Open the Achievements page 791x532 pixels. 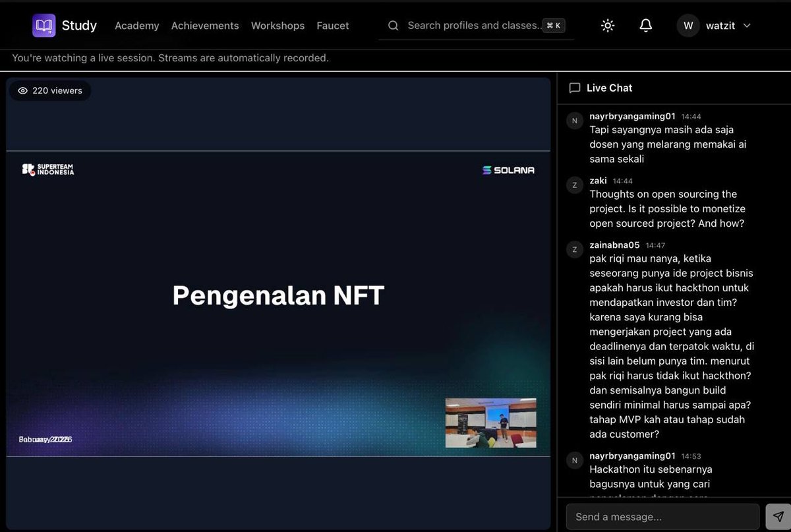[205, 26]
